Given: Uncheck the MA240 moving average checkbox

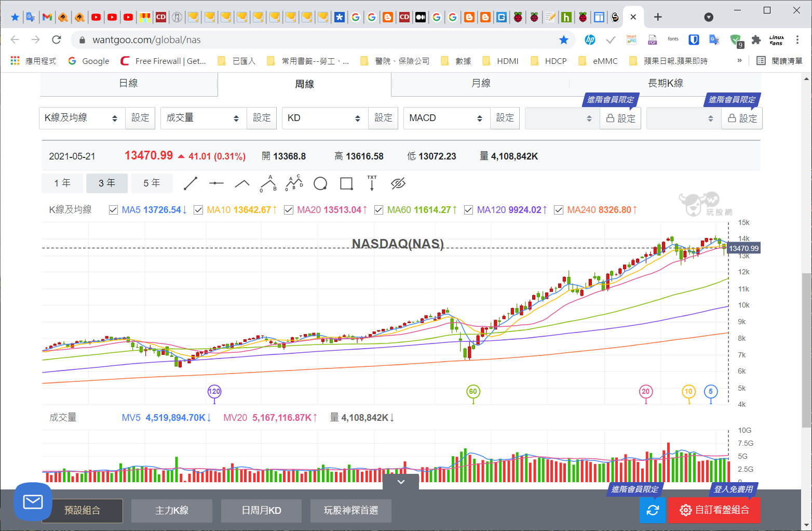Looking at the screenshot, I should 559,210.
